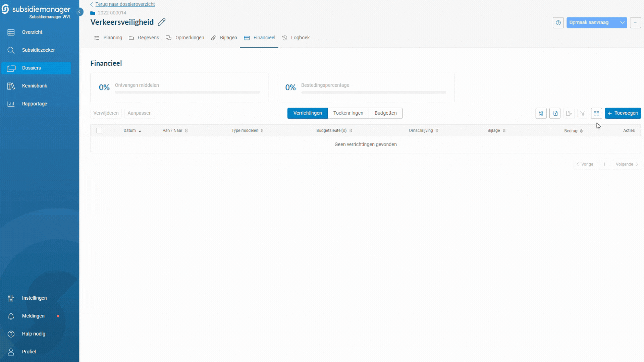Open the three-dots more options menu

pos(635,23)
